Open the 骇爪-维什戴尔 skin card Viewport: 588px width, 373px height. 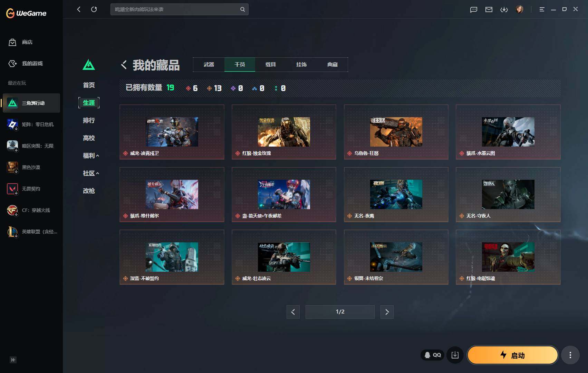point(172,195)
